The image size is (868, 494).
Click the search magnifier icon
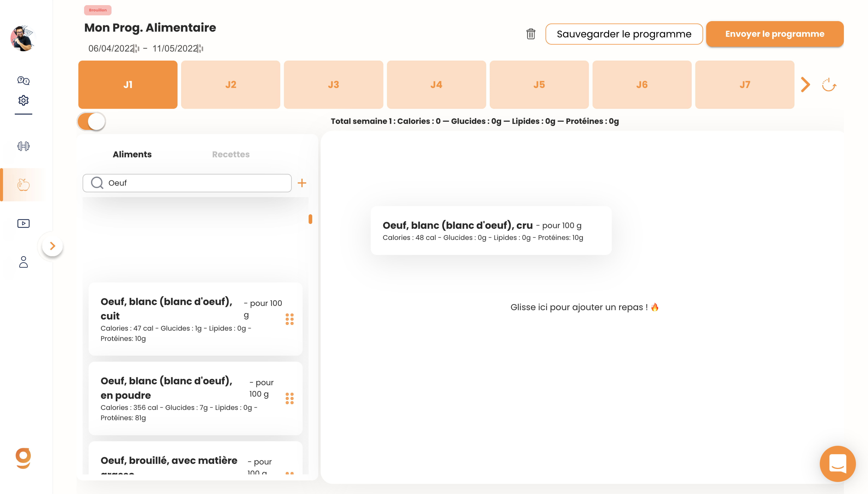pyautogui.click(x=97, y=183)
